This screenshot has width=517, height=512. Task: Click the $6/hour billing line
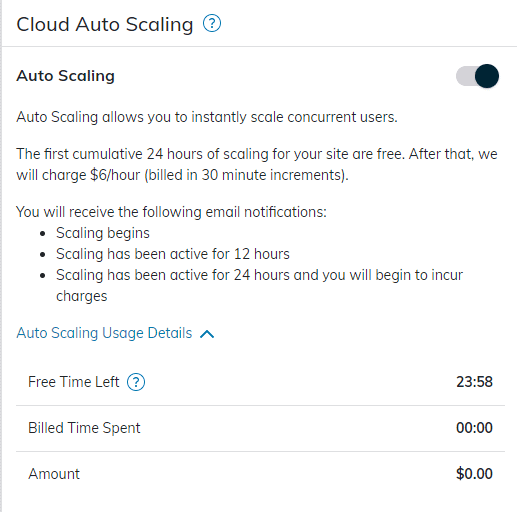click(x=182, y=175)
